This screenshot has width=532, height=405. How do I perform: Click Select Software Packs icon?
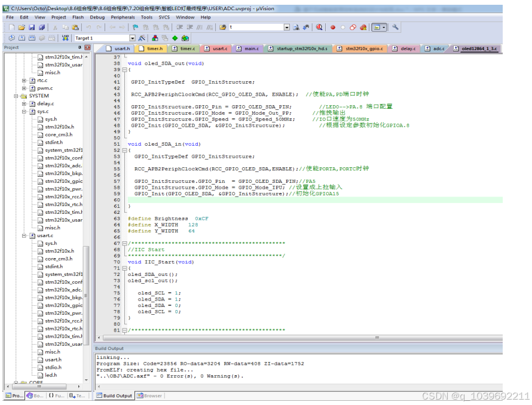point(185,38)
